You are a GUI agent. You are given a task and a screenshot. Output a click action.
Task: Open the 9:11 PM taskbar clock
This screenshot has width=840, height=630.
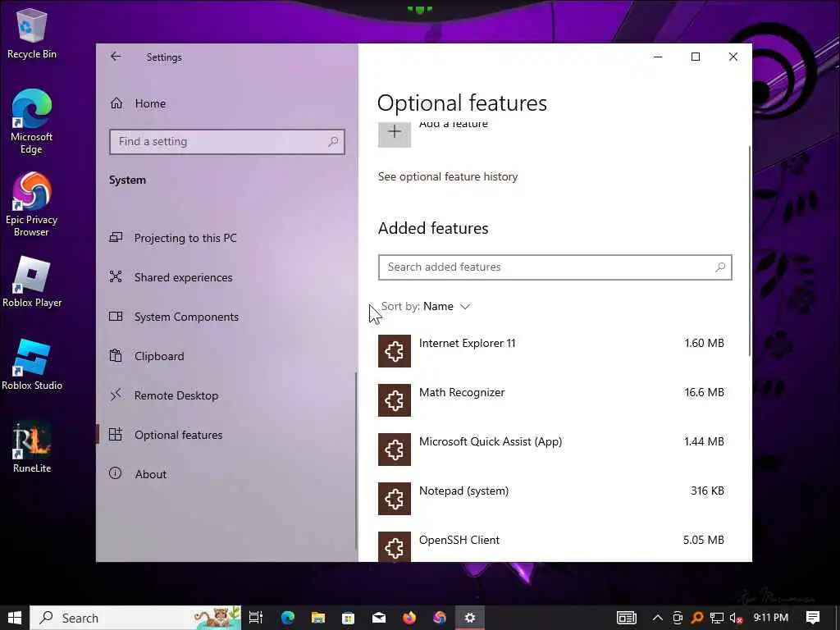point(770,618)
